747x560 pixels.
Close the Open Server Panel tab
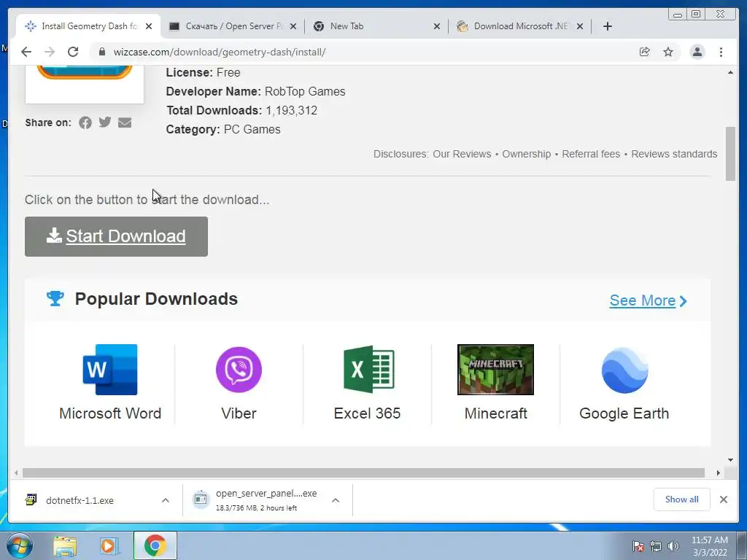click(x=293, y=26)
